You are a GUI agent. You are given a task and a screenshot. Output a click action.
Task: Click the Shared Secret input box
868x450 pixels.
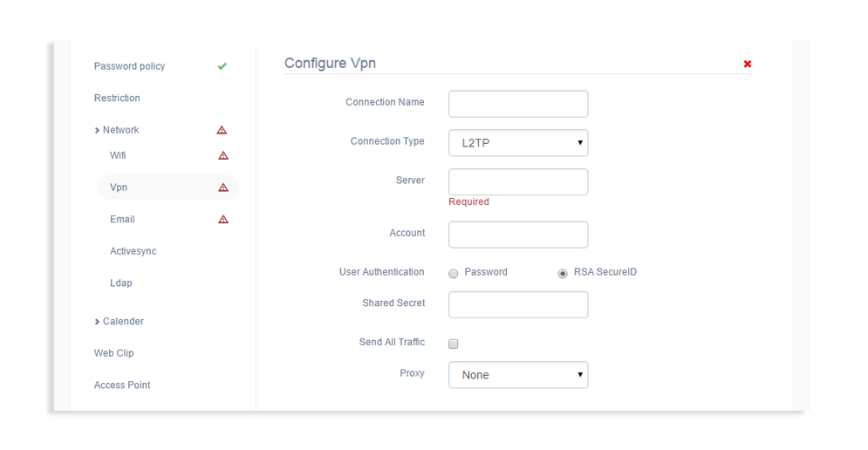518,304
